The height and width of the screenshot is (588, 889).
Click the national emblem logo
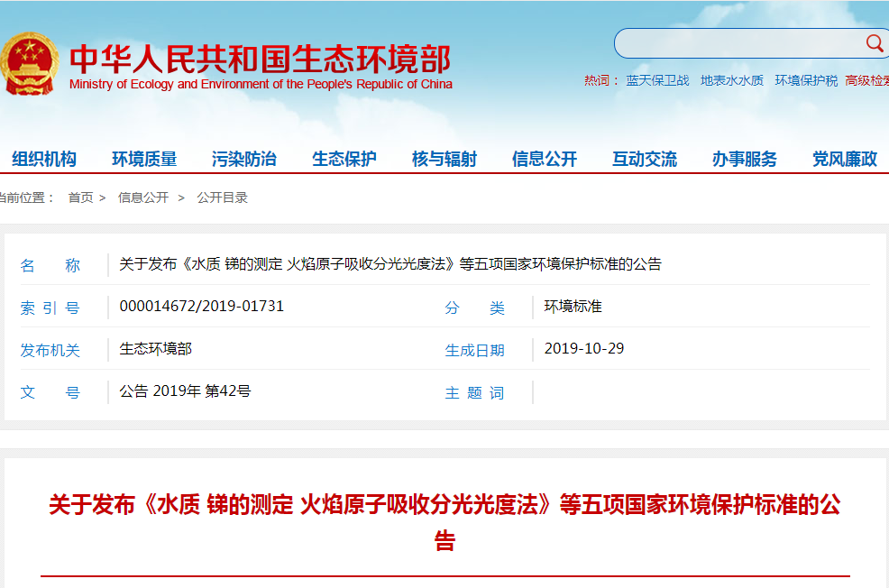click(x=30, y=63)
